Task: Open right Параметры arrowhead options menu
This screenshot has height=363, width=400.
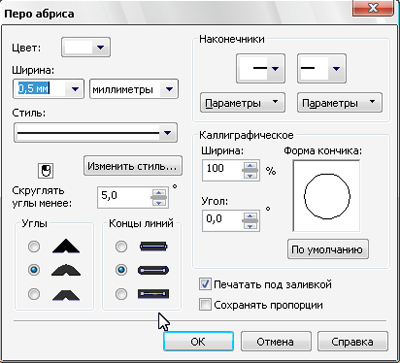Action: (339, 102)
